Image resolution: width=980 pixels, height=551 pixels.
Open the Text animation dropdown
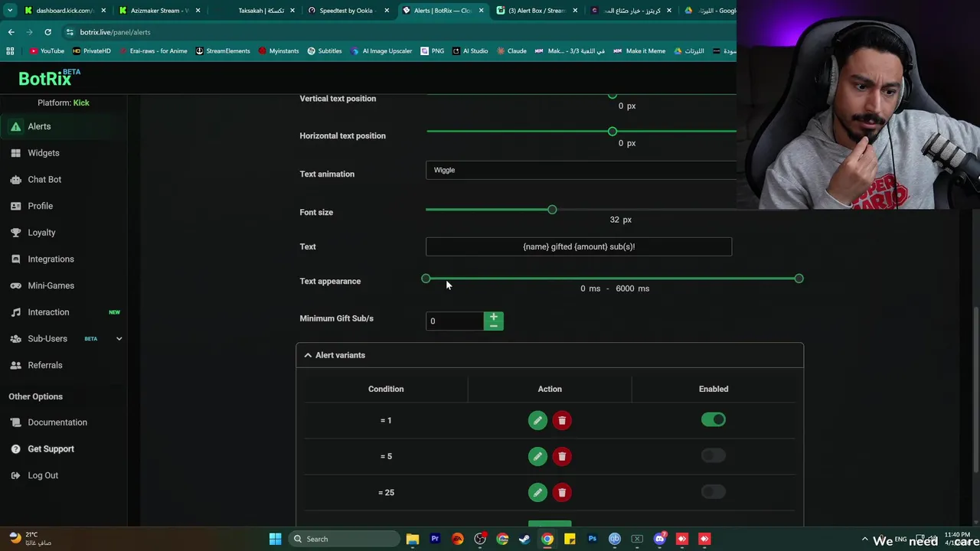click(581, 170)
